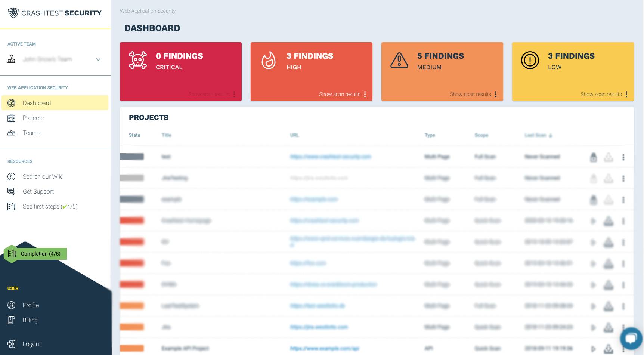
Task: Open the three-dot menu on Medium card
Action: click(496, 94)
